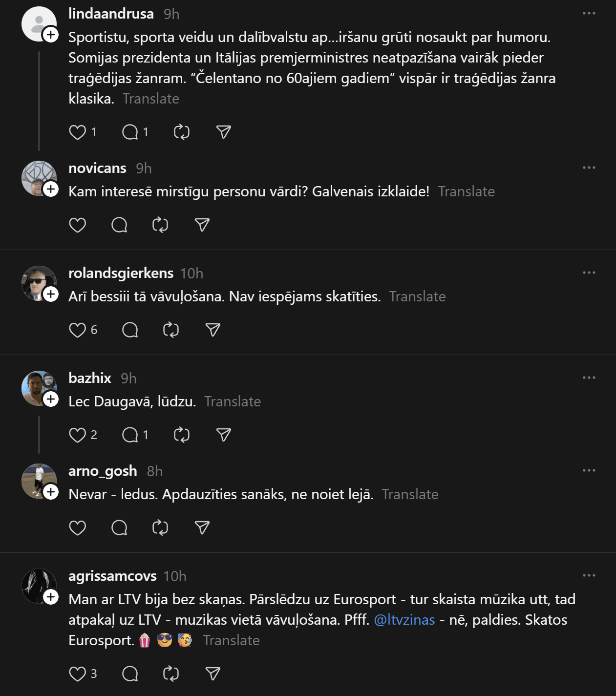This screenshot has width=616, height=696.
Task: Open replies to lindaandrusa's comment
Action: pyautogui.click(x=130, y=132)
